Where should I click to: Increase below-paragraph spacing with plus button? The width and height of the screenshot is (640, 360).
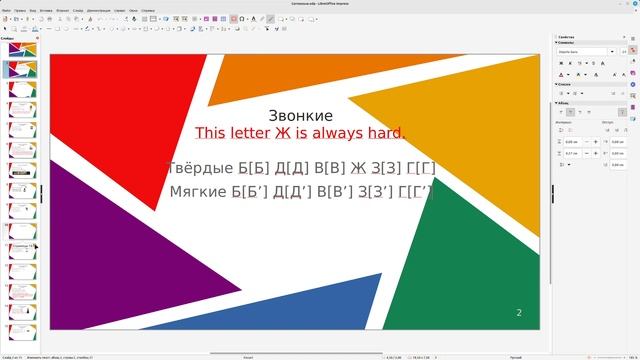coord(596,153)
